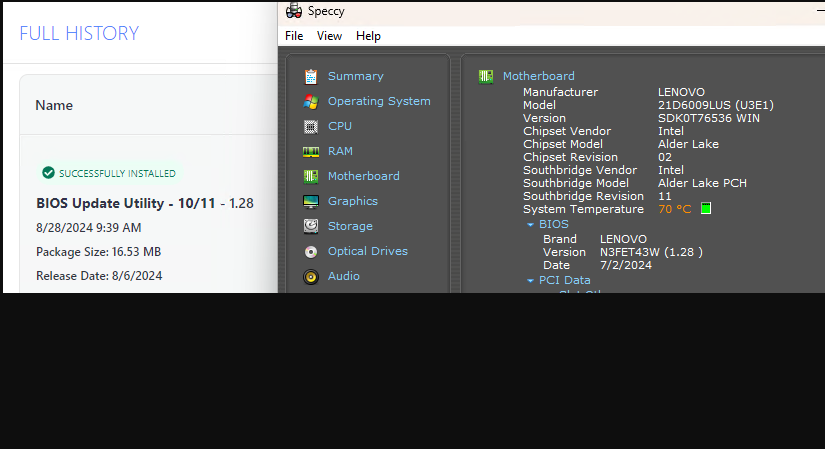Screen dimensions: 825x449
Task: Click the Southbridge Vendor label
Action: pos(580,170)
